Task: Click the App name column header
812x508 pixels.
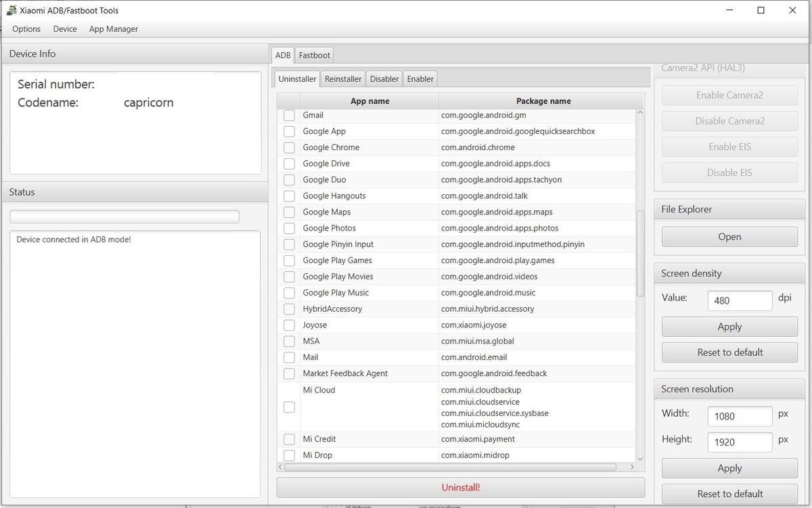Action: [x=369, y=101]
